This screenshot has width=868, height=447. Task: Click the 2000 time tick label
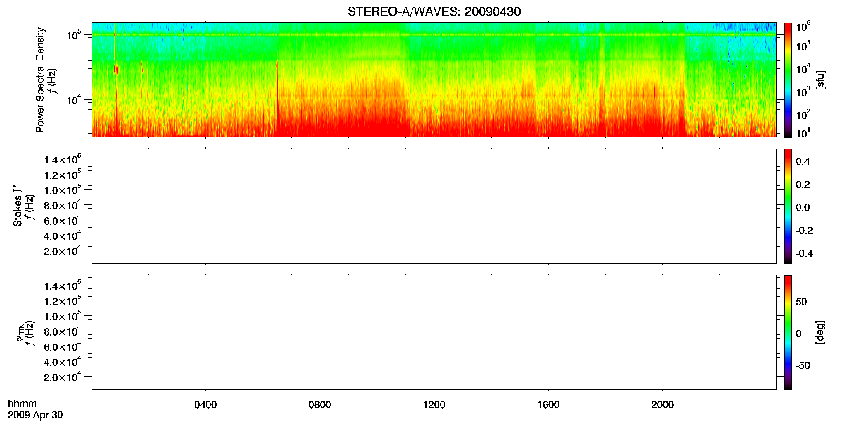pos(662,405)
